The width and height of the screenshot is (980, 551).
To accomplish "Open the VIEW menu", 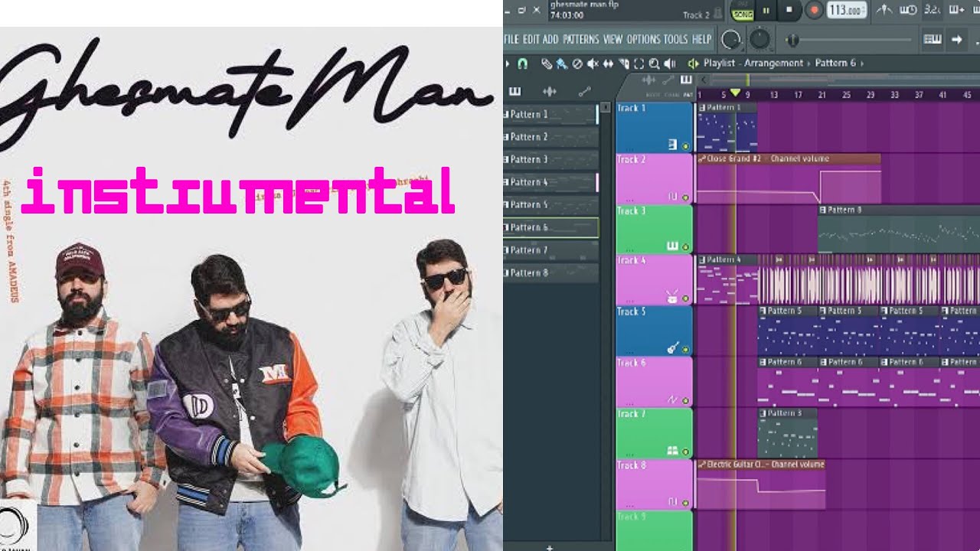I will (x=612, y=39).
